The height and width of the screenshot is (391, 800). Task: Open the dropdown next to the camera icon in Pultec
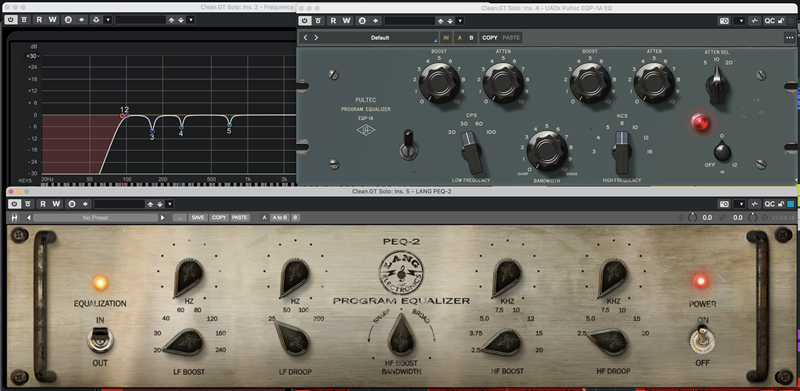pyautogui.click(x=740, y=21)
